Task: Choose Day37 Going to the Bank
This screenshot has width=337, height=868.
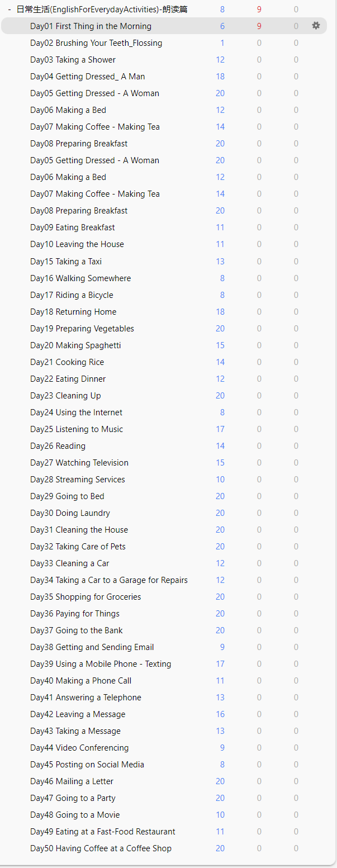Action: pyautogui.click(x=77, y=630)
